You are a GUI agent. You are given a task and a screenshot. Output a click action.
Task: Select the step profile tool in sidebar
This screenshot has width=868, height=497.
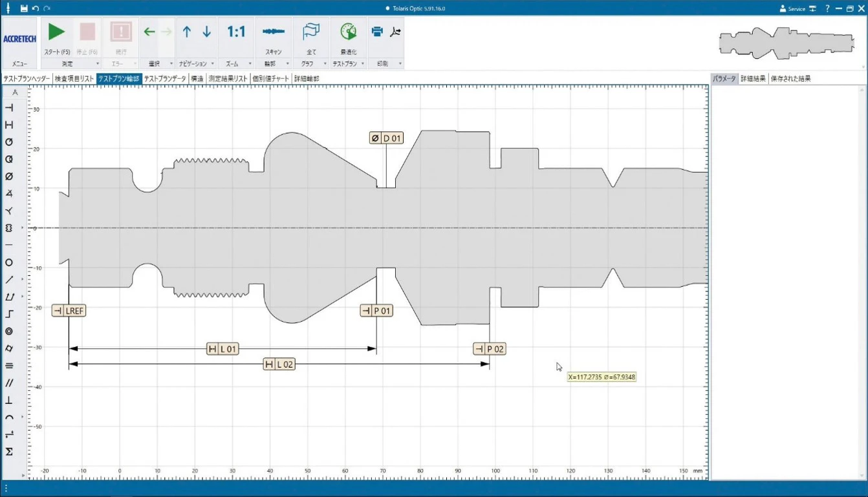tap(9, 314)
